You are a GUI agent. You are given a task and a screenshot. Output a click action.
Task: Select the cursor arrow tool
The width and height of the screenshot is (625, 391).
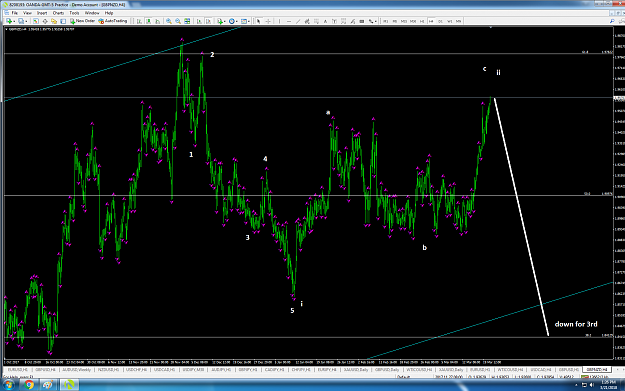coord(258,21)
